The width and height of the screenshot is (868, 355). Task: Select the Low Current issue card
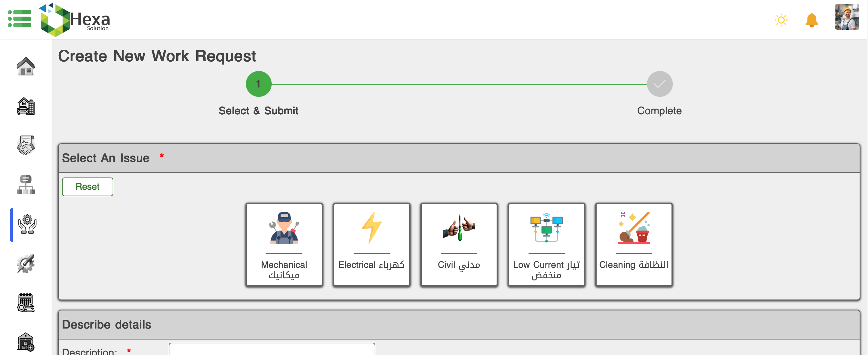(546, 245)
